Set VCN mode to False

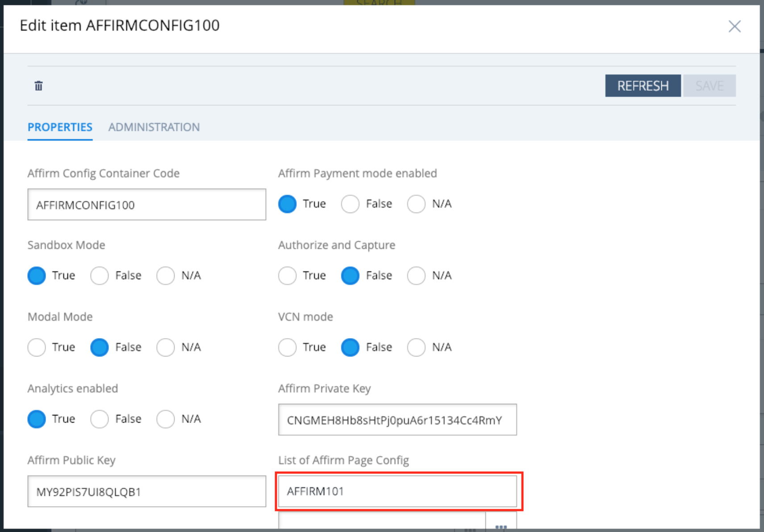coord(350,348)
